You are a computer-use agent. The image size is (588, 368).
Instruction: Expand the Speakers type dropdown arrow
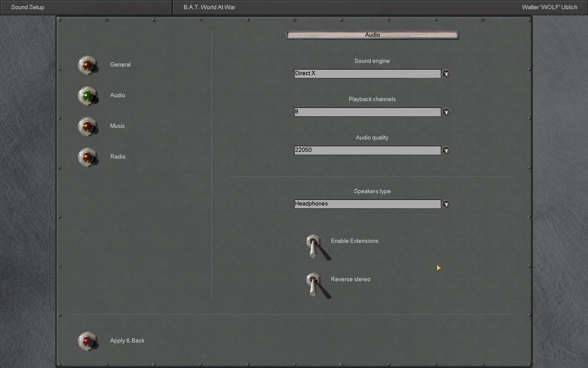coord(446,204)
